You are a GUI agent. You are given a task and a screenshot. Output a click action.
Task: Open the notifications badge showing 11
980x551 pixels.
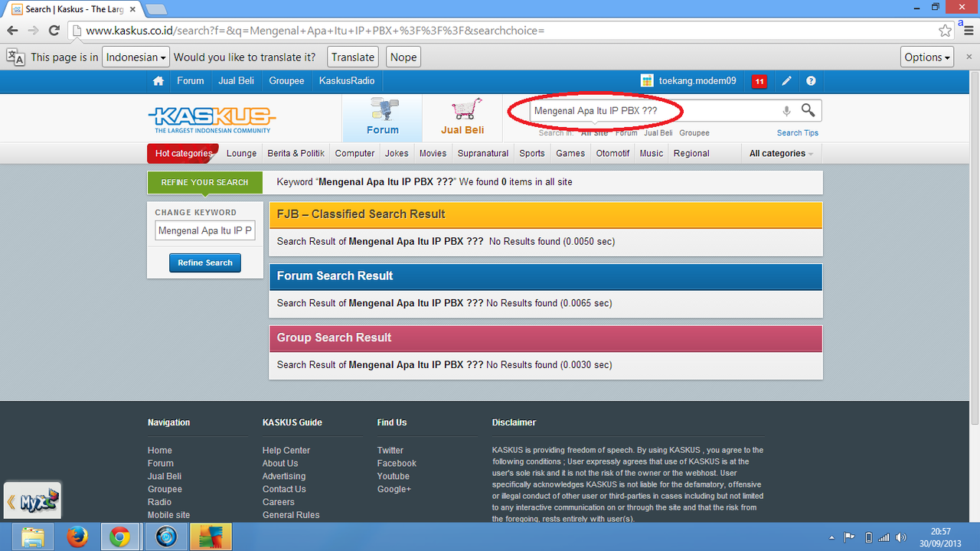point(759,81)
